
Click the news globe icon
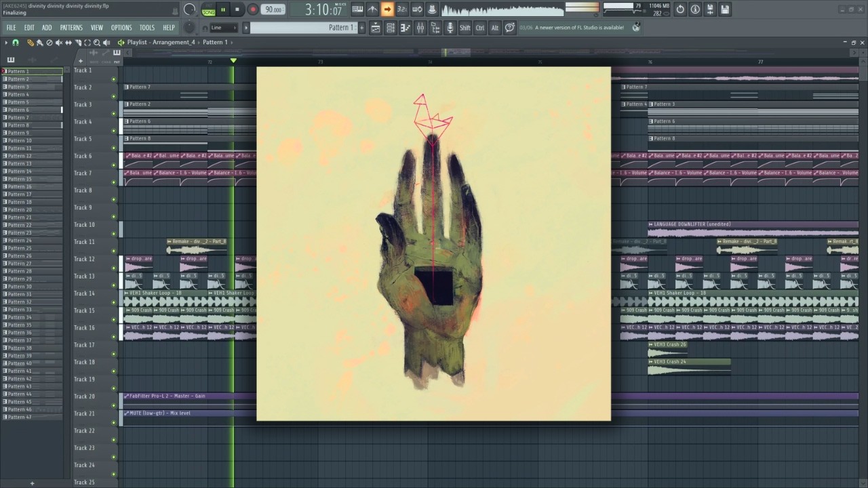coord(636,28)
